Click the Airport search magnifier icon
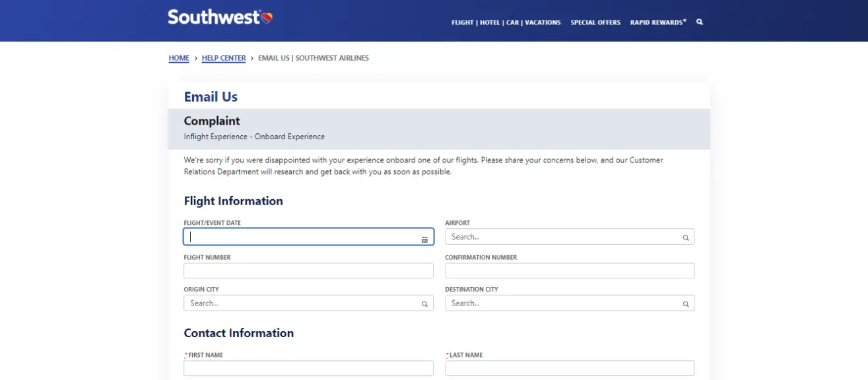868x380 pixels. pyautogui.click(x=686, y=237)
